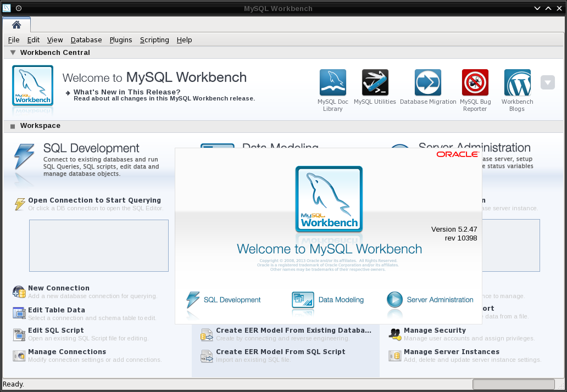Open the Help menu

point(185,40)
